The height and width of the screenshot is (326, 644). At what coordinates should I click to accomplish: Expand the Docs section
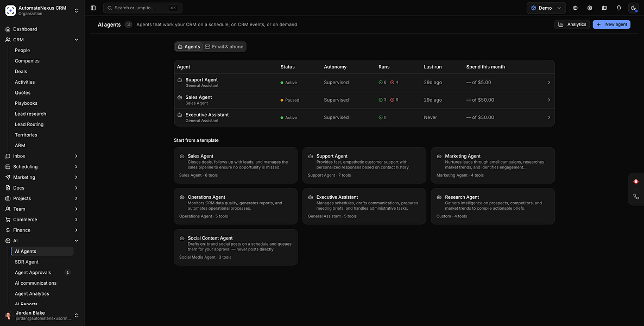click(76, 188)
